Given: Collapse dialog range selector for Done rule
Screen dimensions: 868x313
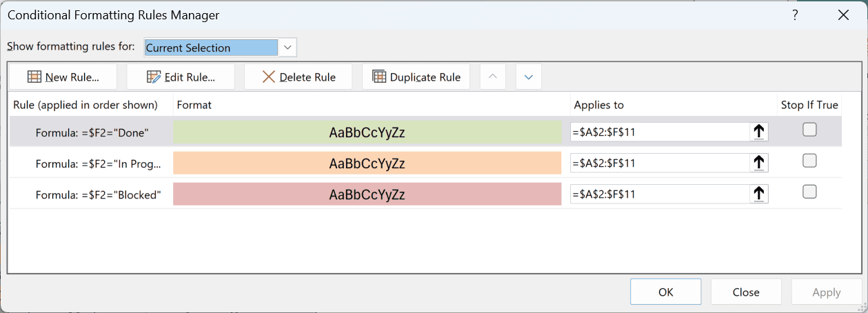Looking at the screenshot, I should click(759, 132).
